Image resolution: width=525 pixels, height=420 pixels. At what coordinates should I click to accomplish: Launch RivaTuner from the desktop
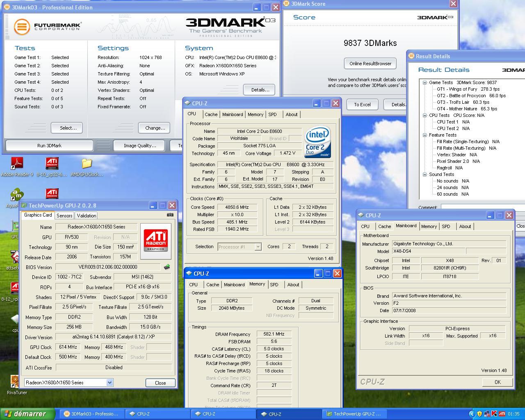tap(17, 385)
